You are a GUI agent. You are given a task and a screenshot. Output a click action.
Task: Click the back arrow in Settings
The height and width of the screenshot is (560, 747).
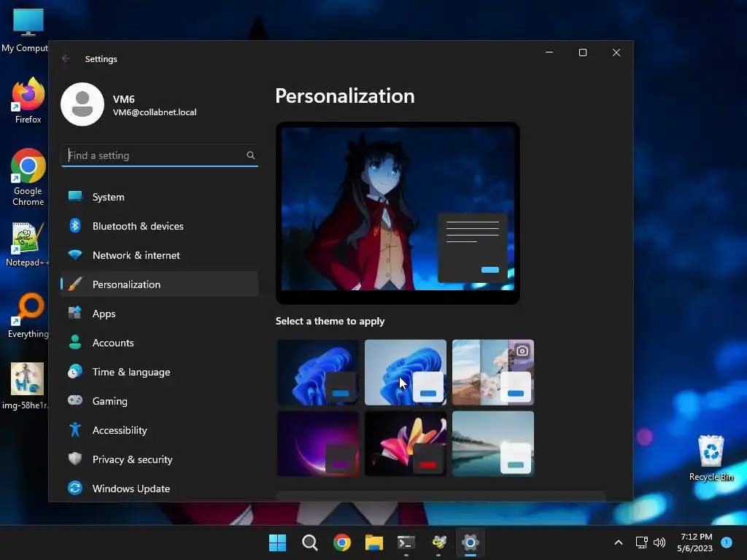click(x=66, y=58)
